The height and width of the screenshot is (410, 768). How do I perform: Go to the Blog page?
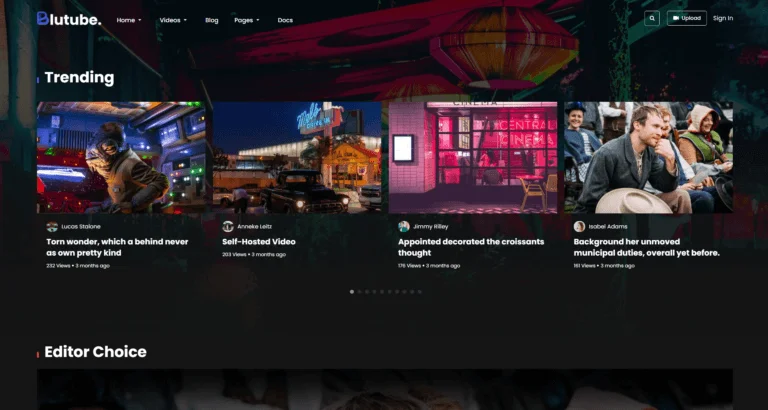211,20
